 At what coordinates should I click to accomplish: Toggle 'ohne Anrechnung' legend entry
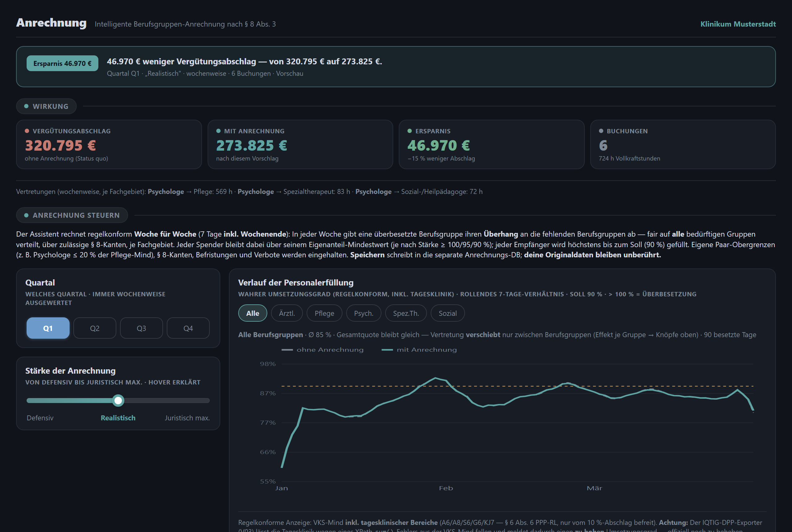tap(323, 350)
